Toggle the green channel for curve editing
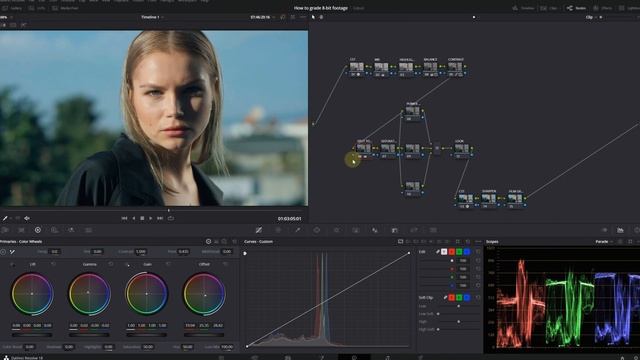The width and height of the screenshot is (640, 360). click(x=459, y=252)
